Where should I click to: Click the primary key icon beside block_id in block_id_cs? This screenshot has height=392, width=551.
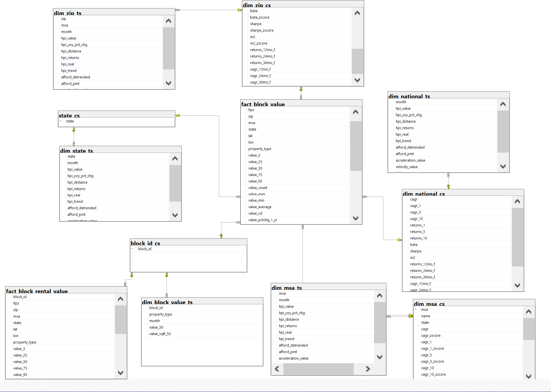(133, 249)
